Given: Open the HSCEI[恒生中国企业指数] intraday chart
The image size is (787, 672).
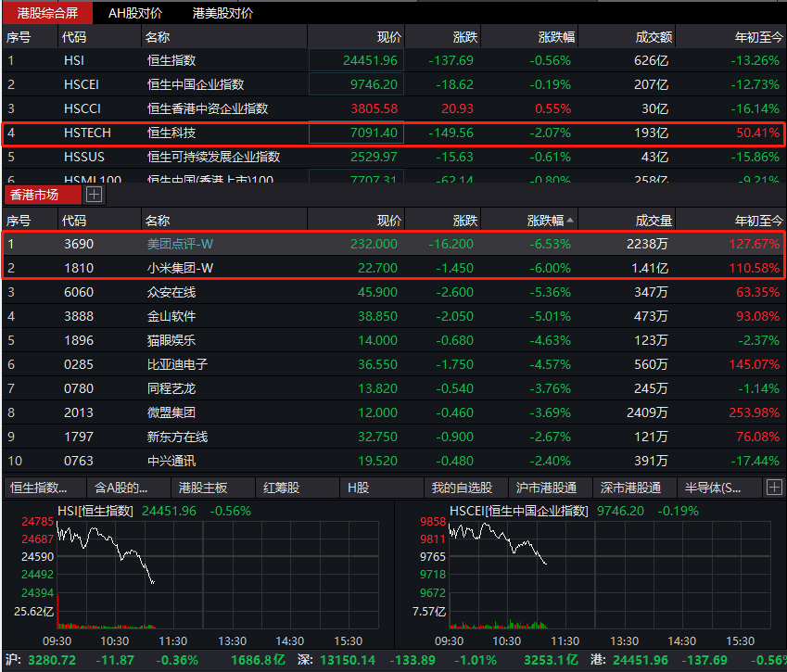Looking at the screenshot, I should pos(610,575).
